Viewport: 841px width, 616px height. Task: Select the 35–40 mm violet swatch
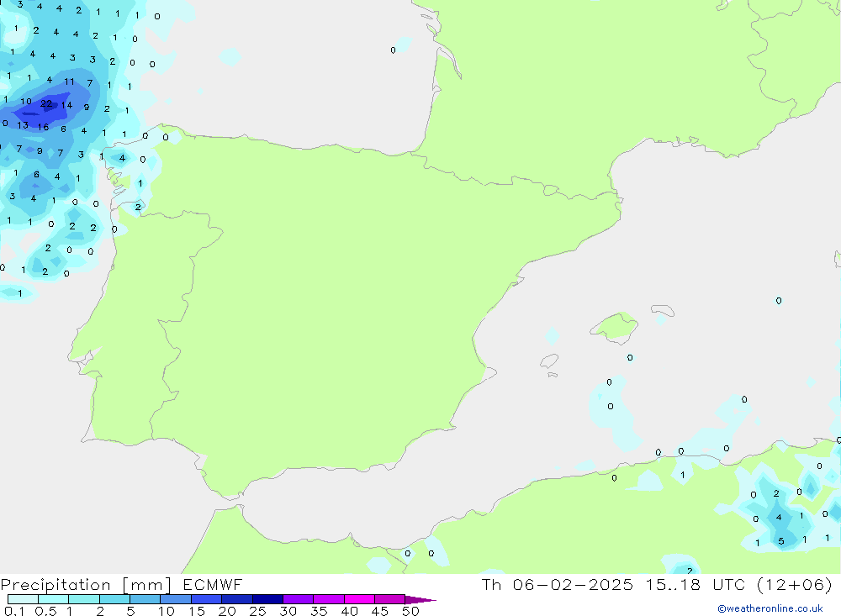[x=328, y=599]
